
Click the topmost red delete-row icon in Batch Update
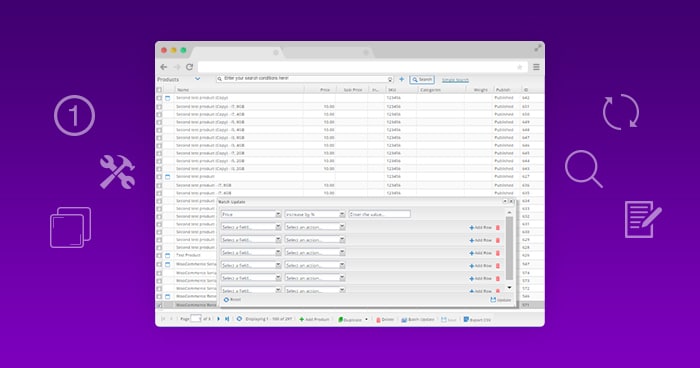(x=498, y=228)
